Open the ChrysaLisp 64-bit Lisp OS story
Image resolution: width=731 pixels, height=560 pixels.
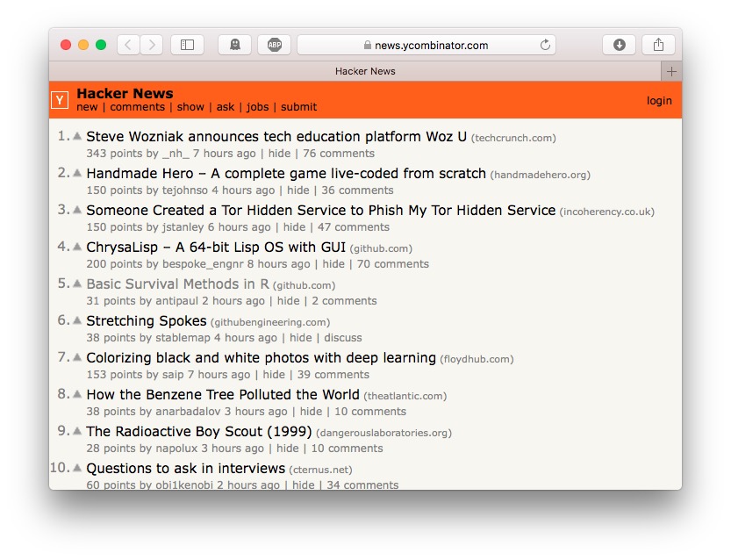pos(216,248)
